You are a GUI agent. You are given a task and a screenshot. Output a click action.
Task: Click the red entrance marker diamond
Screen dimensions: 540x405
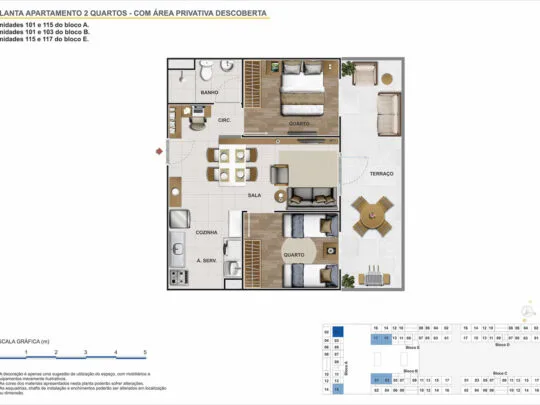coord(159,151)
